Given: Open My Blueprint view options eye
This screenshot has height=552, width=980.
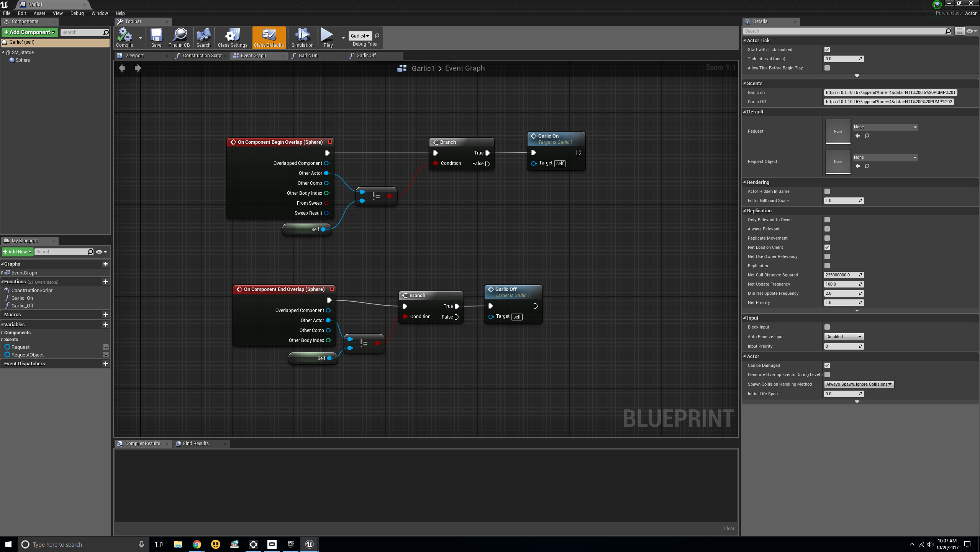Looking at the screenshot, I should (x=101, y=252).
